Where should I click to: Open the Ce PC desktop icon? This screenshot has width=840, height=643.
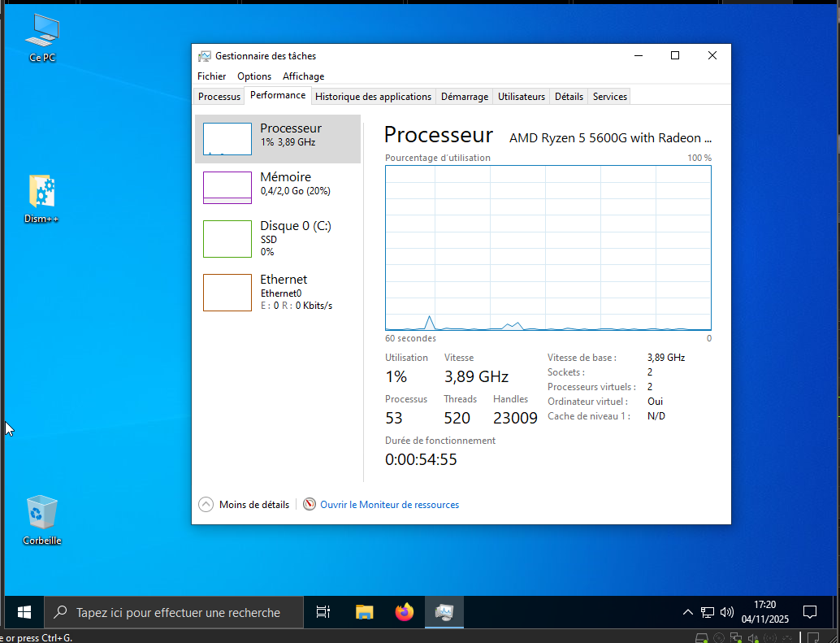click(41, 37)
